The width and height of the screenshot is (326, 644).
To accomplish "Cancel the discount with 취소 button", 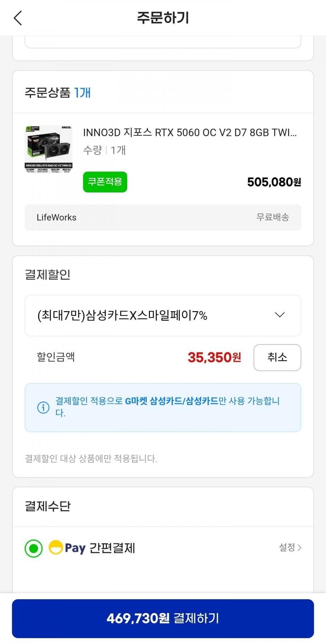I will (x=277, y=357).
